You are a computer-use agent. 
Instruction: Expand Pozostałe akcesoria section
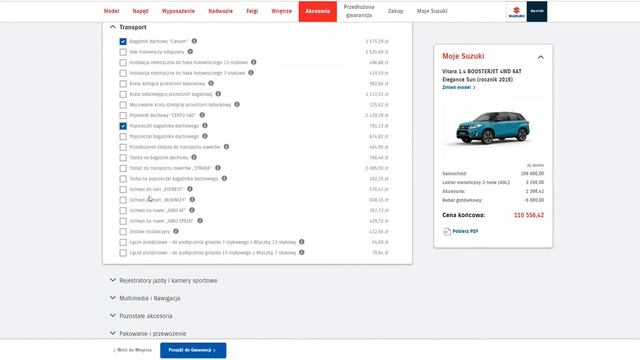point(113,316)
